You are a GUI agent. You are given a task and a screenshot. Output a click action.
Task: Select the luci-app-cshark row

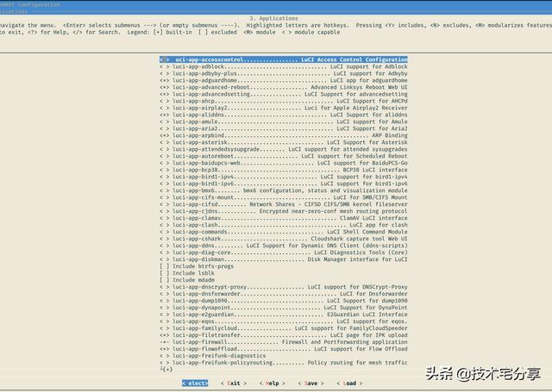tap(284, 239)
